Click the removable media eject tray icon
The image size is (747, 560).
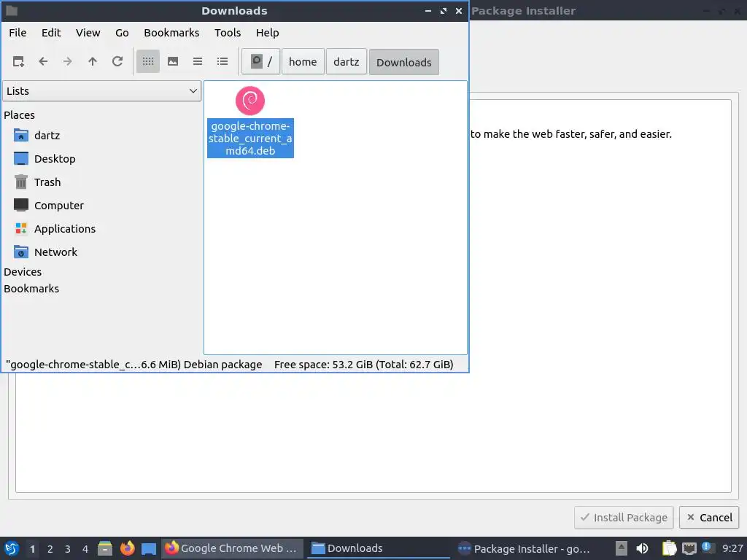[x=622, y=548]
